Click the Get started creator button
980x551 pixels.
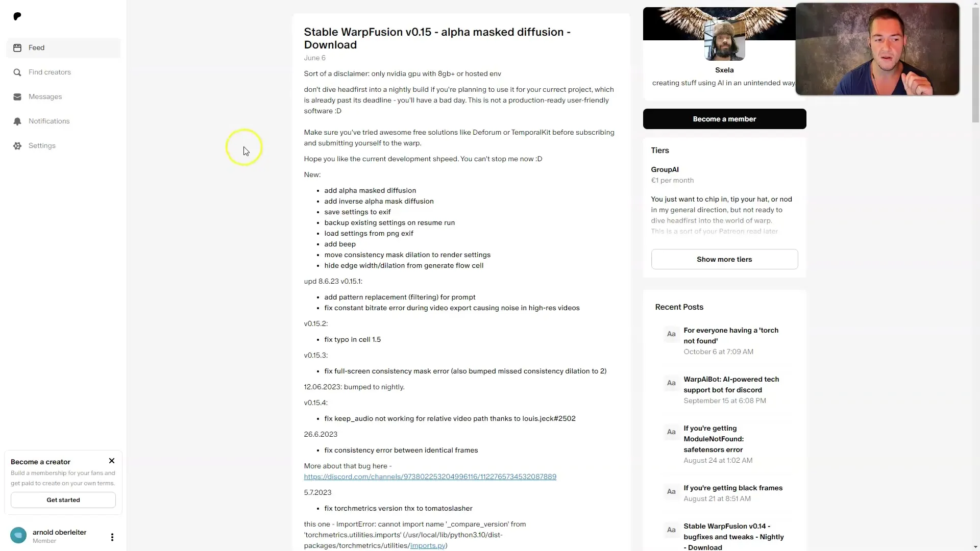(x=63, y=499)
